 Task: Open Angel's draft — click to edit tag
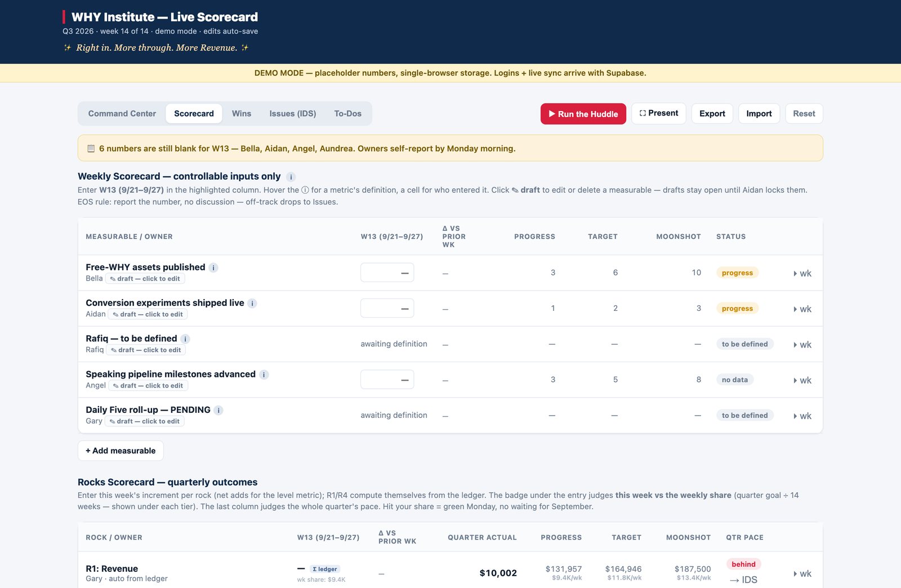coord(148,386)
